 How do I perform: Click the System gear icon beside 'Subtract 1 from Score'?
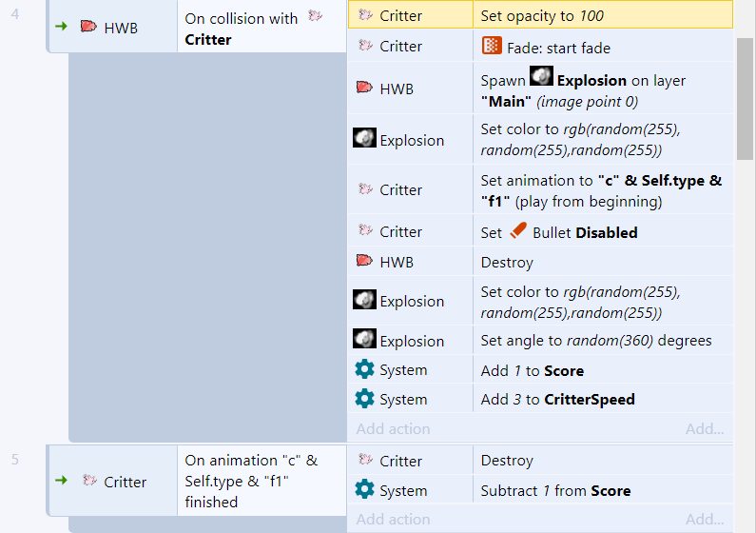click(364, 489)
